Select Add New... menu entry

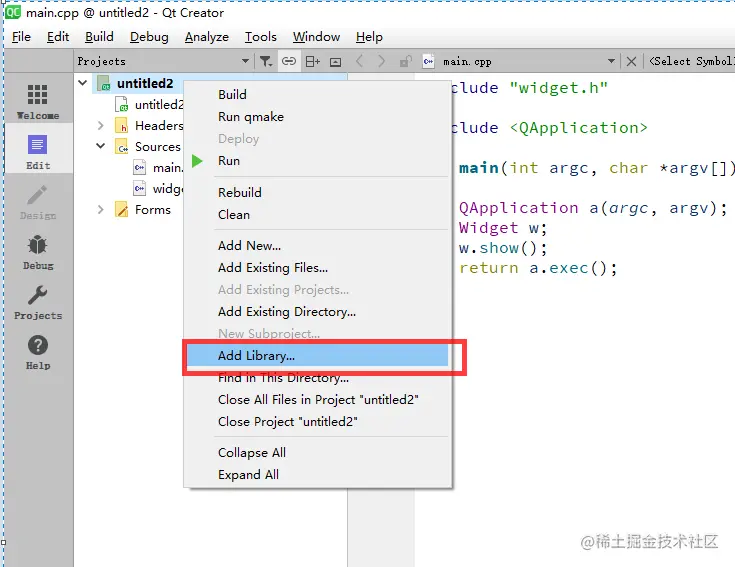(317, 246)
